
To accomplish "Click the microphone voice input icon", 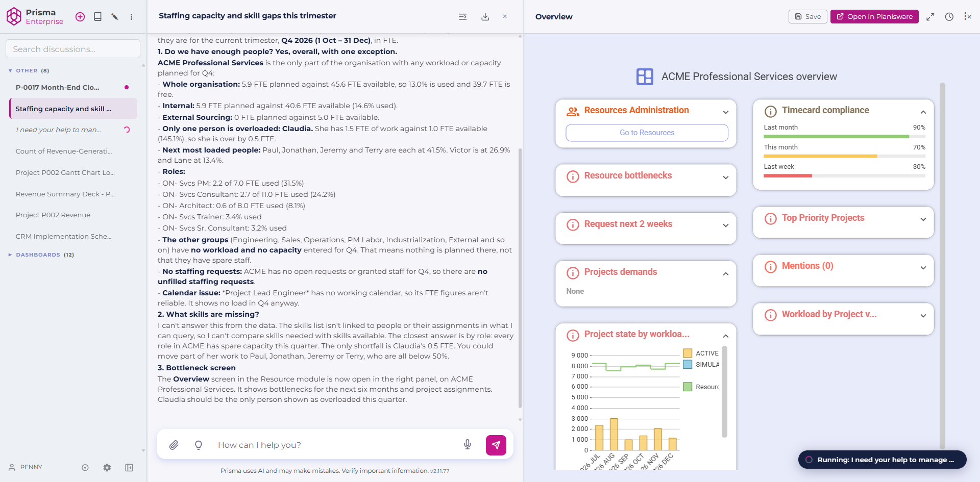I will (468, 445).
